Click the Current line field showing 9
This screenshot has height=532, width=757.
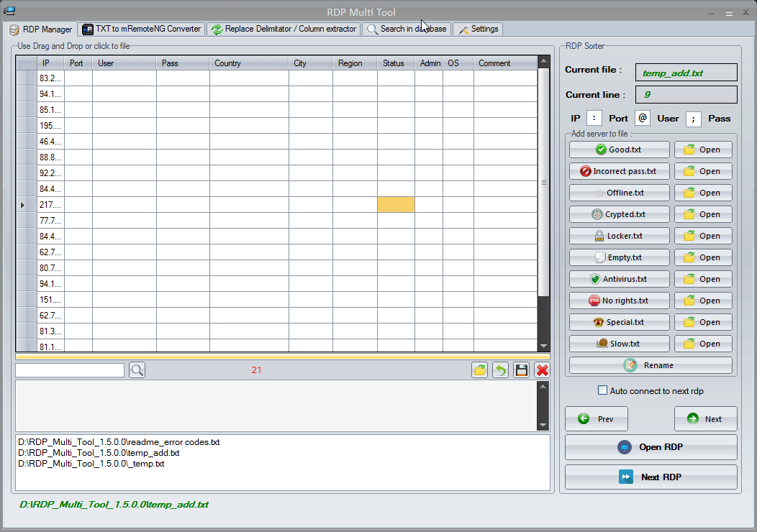pyautogui.click(x=686, y=94)
